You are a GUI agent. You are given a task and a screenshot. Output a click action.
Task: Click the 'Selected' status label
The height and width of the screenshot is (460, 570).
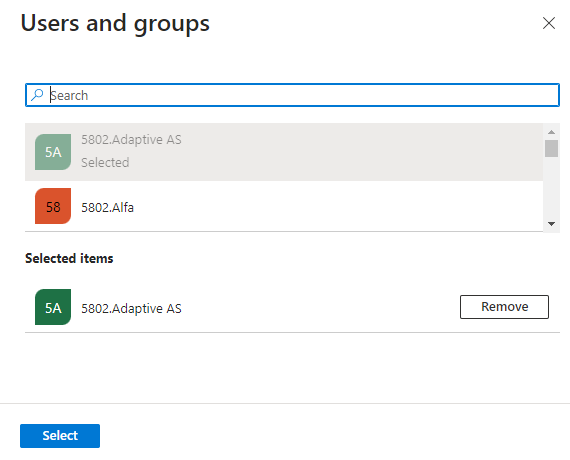[x=105, y=163]
